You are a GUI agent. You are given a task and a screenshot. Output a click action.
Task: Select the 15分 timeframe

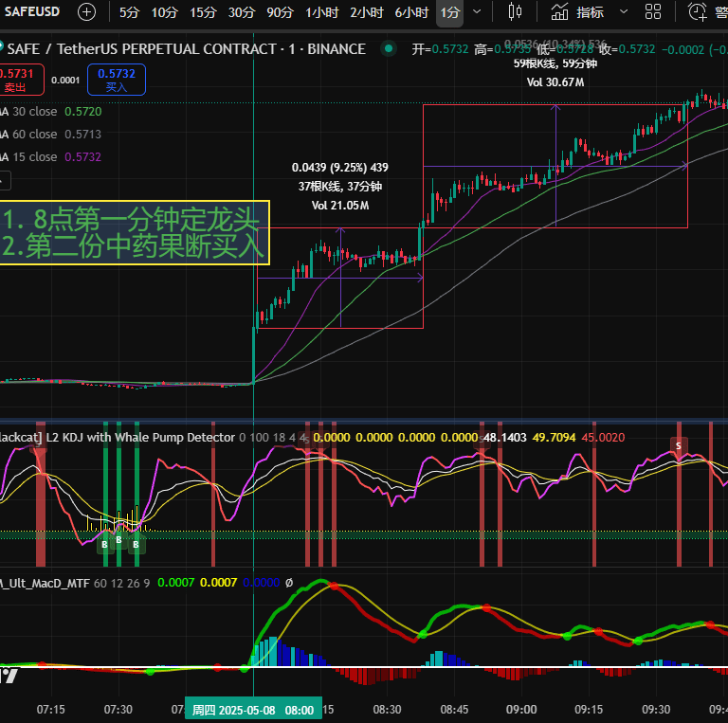[203, 12]
